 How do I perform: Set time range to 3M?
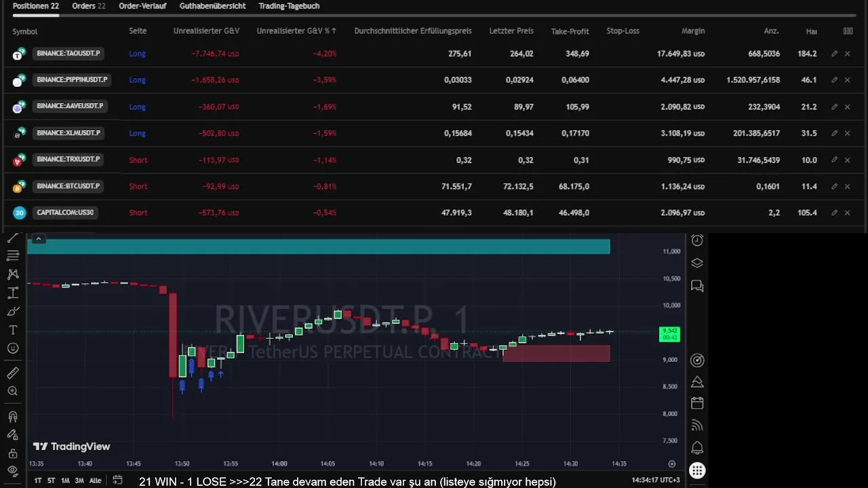(79, 481)
